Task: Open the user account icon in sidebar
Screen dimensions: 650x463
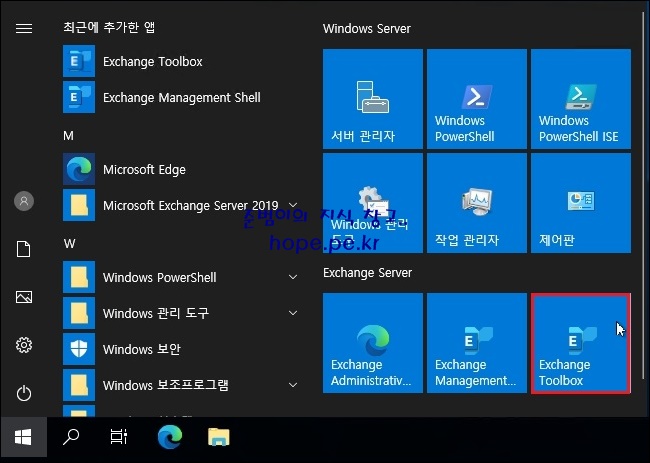Action: [x=24, y=201]
